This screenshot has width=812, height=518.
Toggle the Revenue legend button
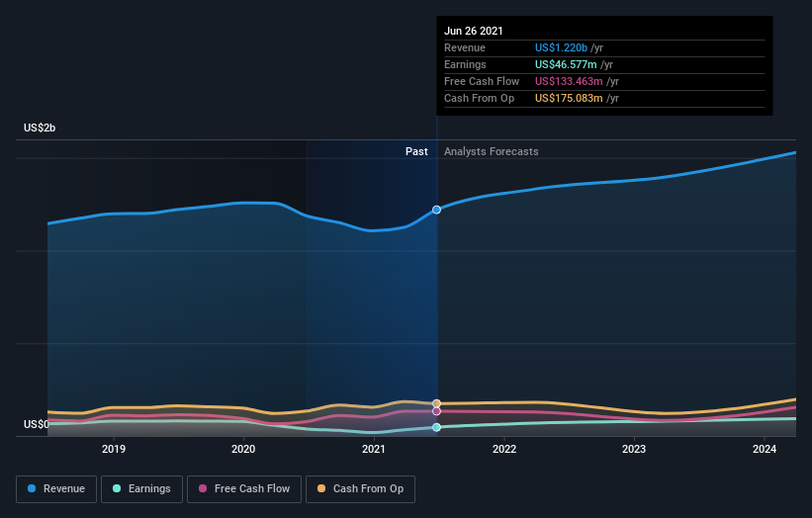click(x=56, y=489)
